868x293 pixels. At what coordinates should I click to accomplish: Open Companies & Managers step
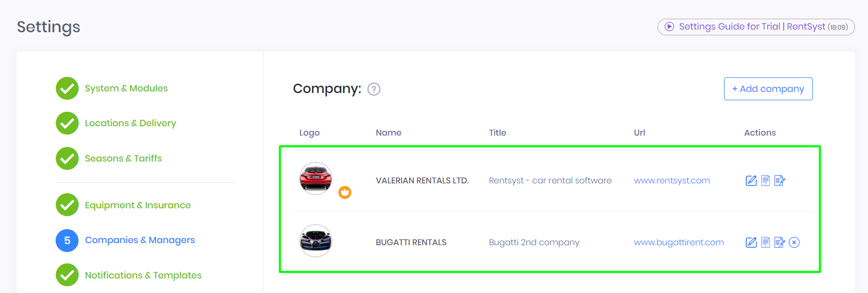click(140, 240)
